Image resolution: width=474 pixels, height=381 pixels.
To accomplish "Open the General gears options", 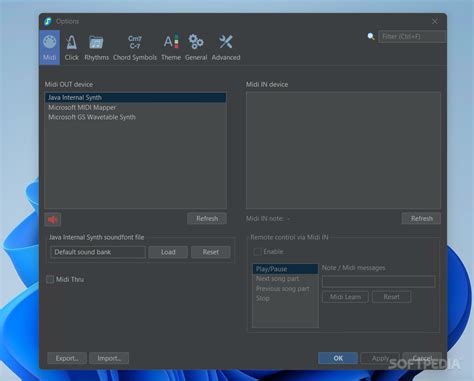I will coord(196,47).
